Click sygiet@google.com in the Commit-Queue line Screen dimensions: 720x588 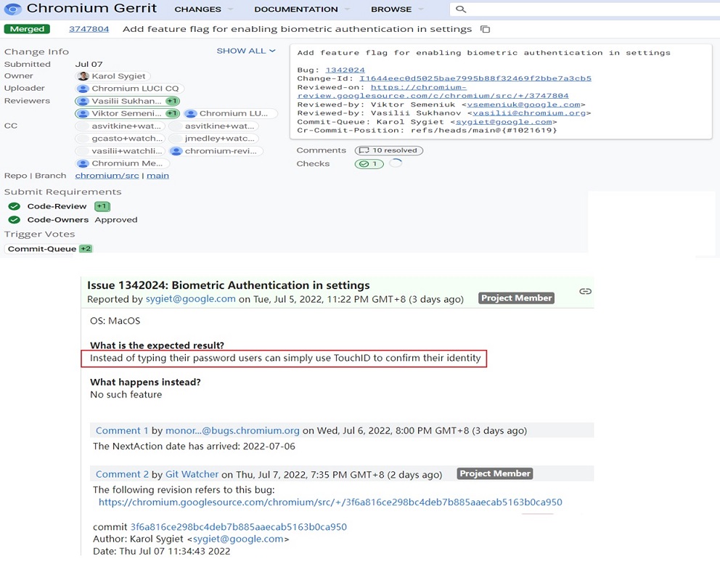pos(504,122)
